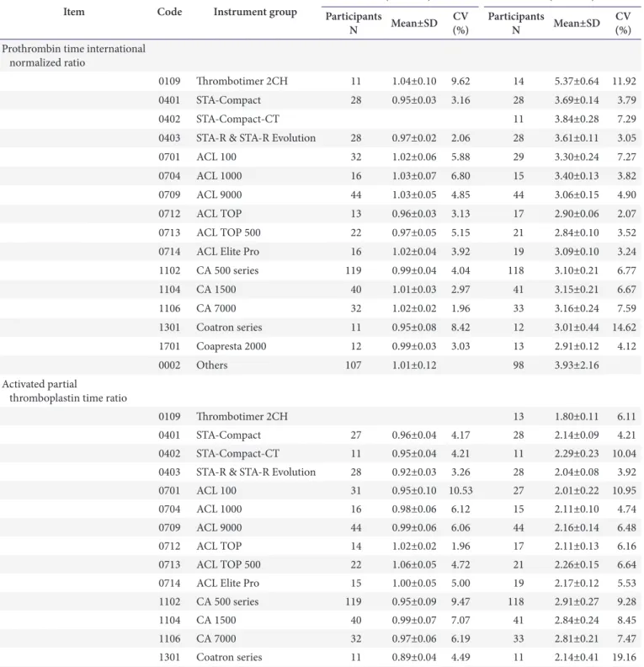Click the CV value '6.11'

pyautogui.click(x=626, y=416)
